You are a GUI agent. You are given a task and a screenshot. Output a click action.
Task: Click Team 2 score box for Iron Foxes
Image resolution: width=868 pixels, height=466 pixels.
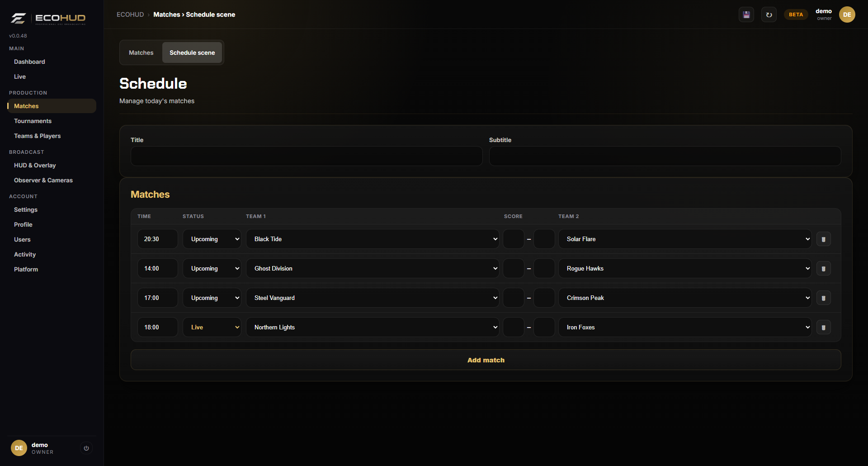pos(544,327)
